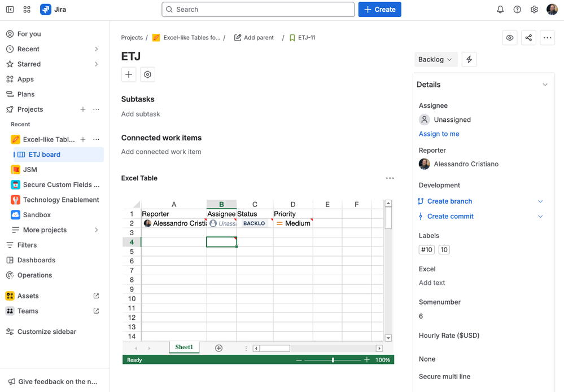Expand the Create branch options chevron

tap(540, 201)
